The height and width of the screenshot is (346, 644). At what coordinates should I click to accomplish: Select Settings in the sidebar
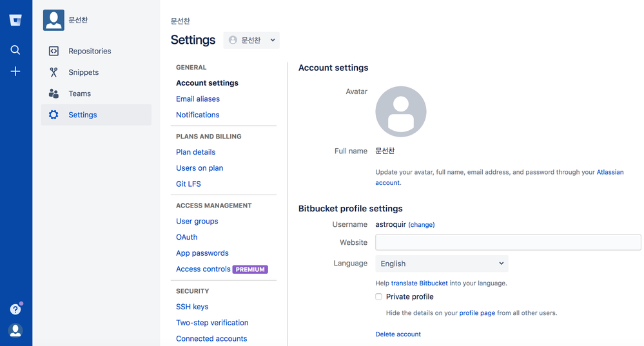(x=96, y=115)
